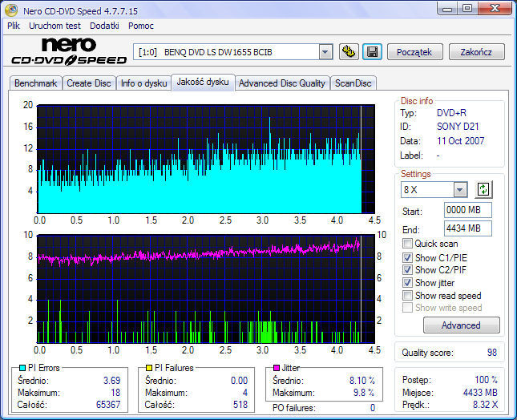
Task: Click the Zakończ button
Action: pos(476,52)
